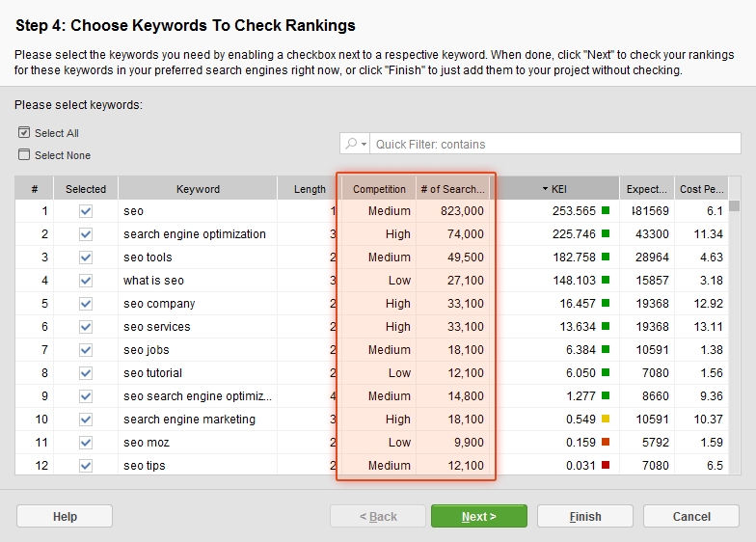Image resolution: width=756 pixels, height=542 pixels.
Task: Sort by the KEI column header
Action: pyautogui.click(x=558, y=189)
